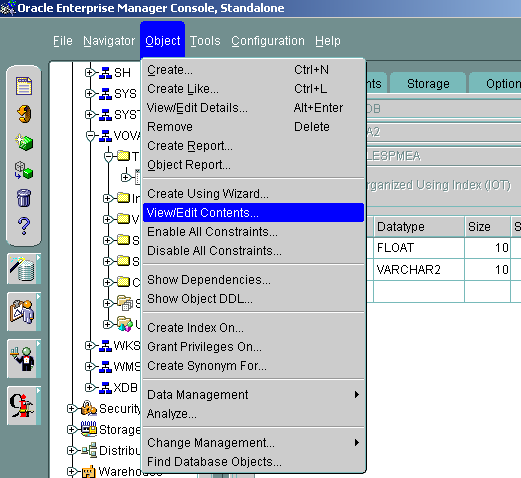Open the clipboard and person tools icon
The image size is (521, 478).
[x=24, y=312]
